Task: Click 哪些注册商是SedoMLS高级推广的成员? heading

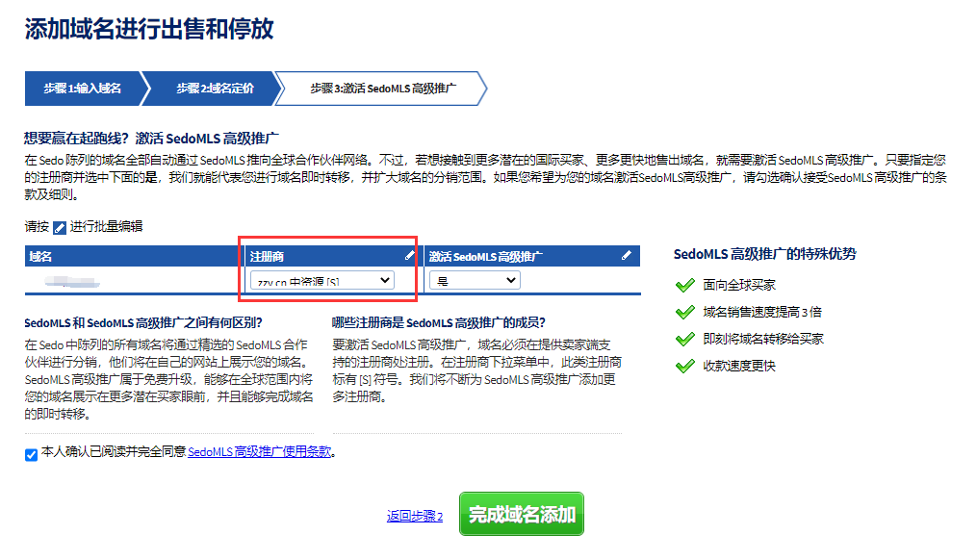Action: (439, 322)
